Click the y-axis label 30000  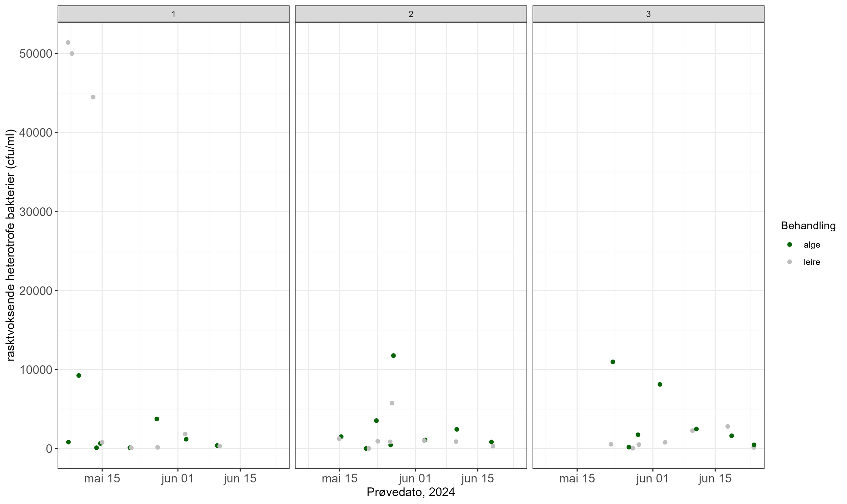tap(36, 212)
